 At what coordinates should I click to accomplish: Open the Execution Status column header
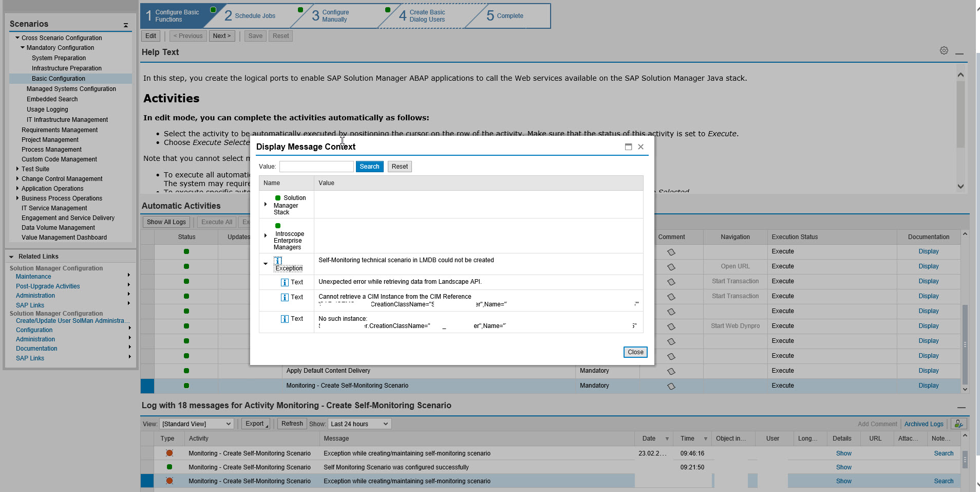pos(832,237)
